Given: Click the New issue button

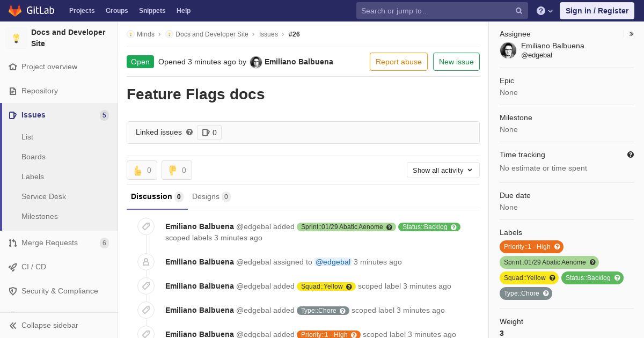Looking at the screenshot, I should (456, 62).
